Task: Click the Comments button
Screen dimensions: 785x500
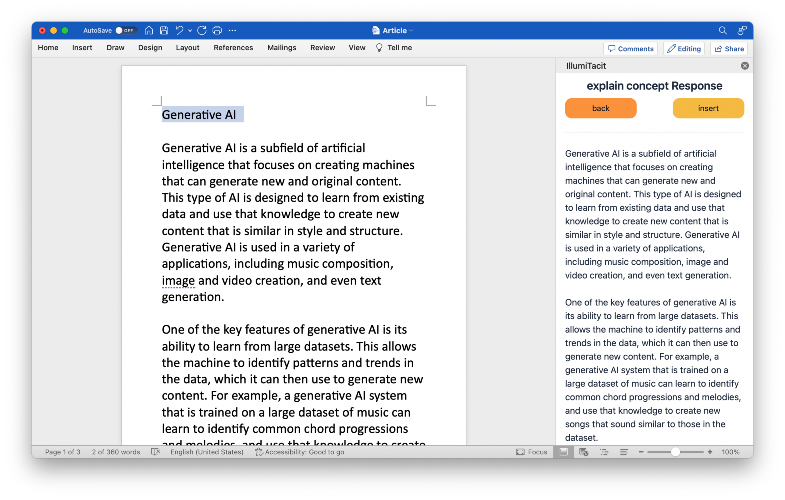Action: [x=630, y=49]
